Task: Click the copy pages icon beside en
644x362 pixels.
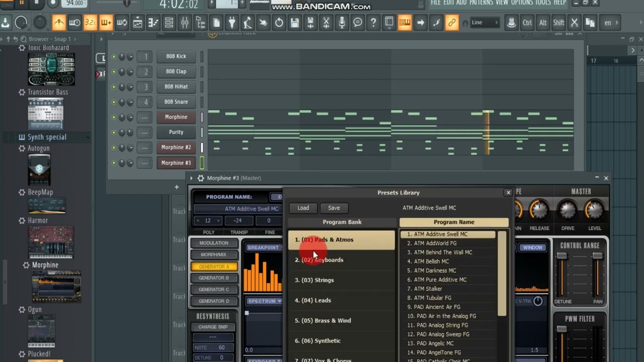Action: click(590, 23)
